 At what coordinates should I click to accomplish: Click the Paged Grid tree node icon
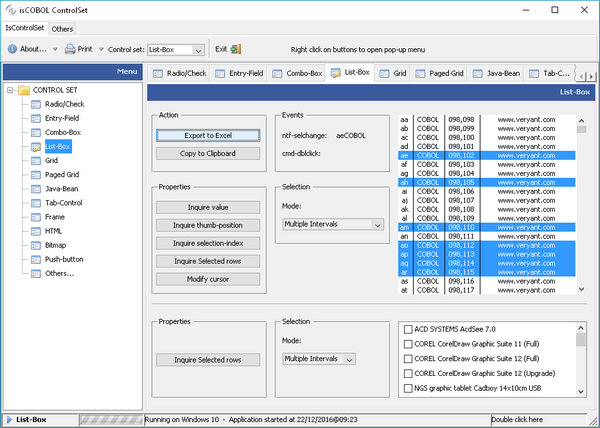tap(36, 174)
